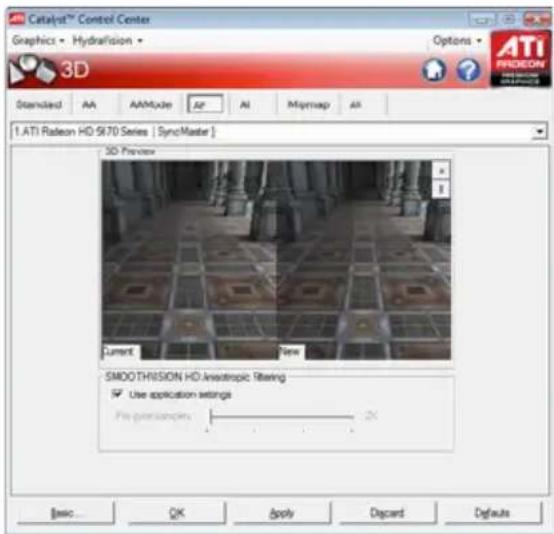554x534 pixels.
Task: Click the Home icon in the red banner
Action: click(434, 69)
